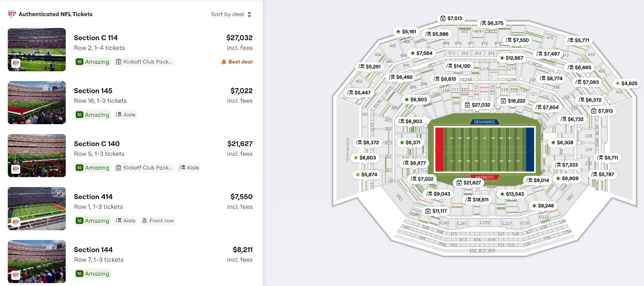
Task: Click the Best deal flame icon
Action: tap(224, 62)
